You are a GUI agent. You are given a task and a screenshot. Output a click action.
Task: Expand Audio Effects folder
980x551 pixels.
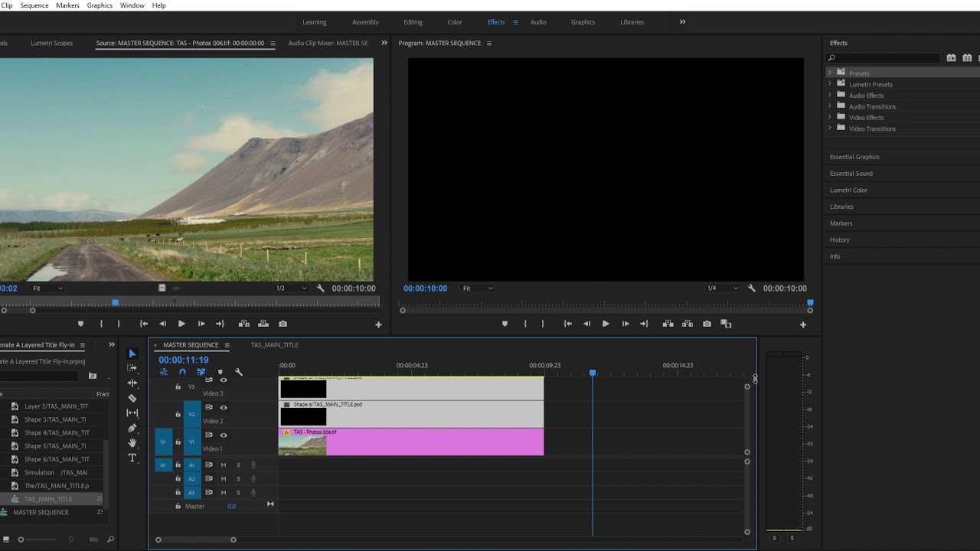829,95
